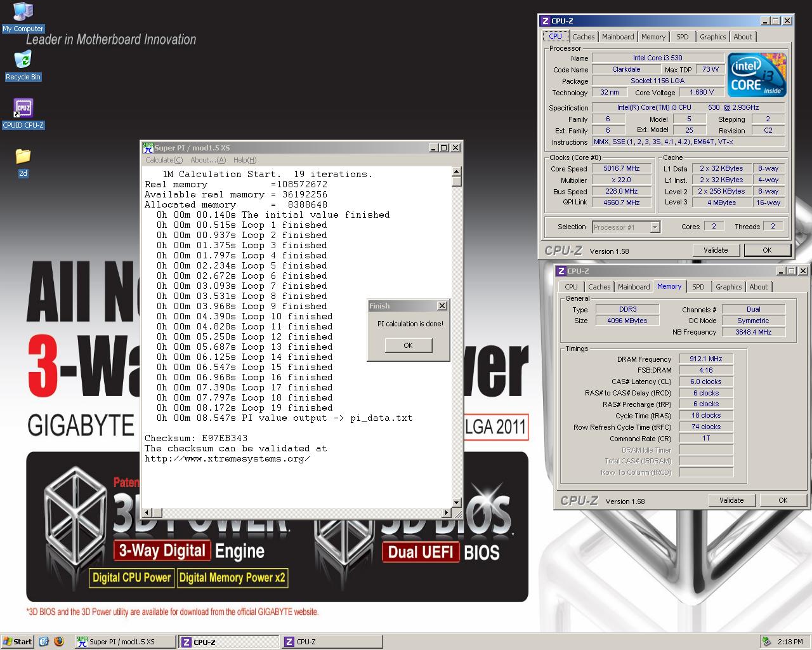The width and height of the screenshot is (812, 650).
Task: Click the Memory CPU-Z window title icon
Action: pyautogui.click(x=561, y=271)
